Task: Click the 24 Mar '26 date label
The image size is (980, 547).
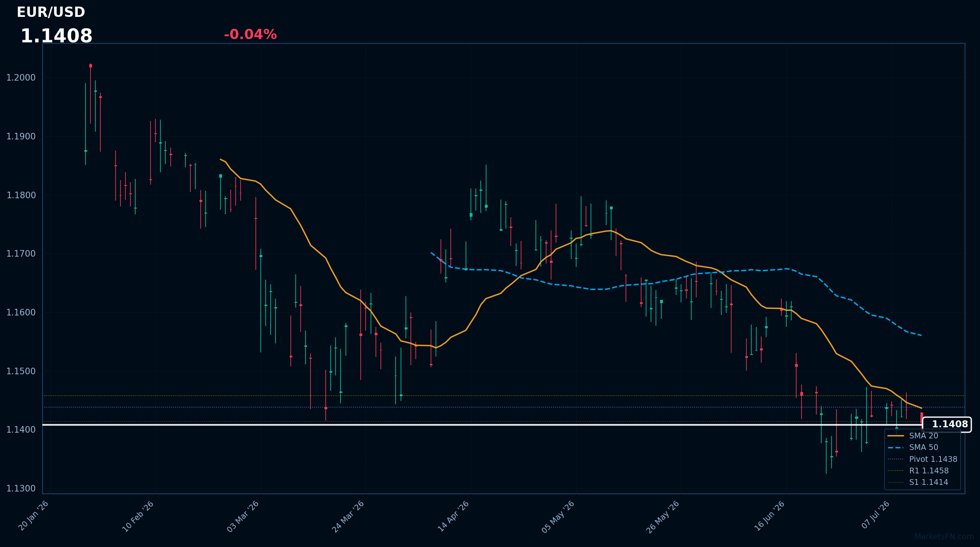Action: [x=348, y=516]
